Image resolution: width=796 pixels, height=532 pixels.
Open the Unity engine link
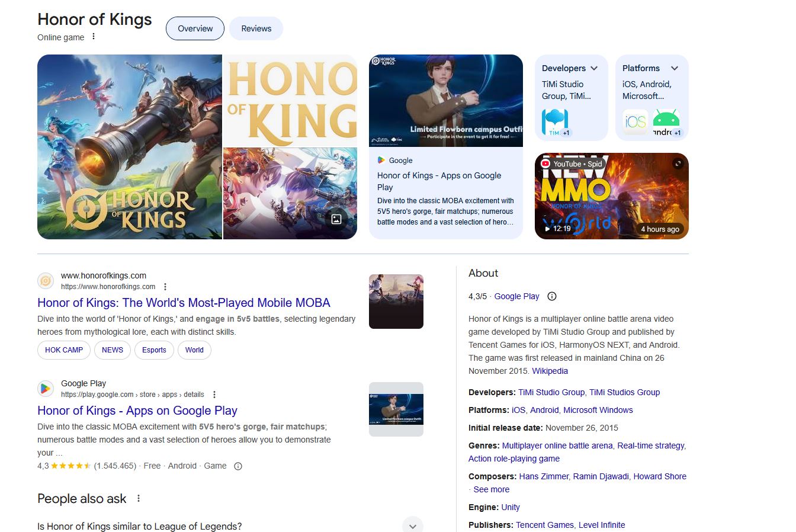pos(511,507)
